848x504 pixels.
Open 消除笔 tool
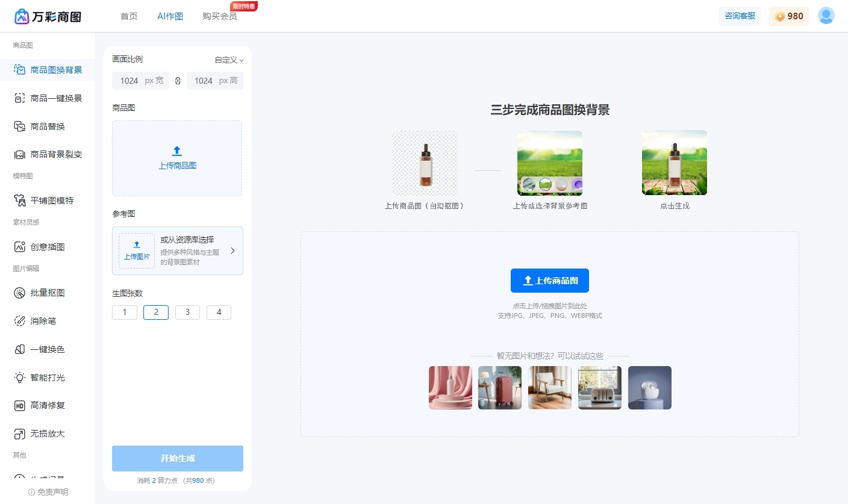[x=48, y=321]
